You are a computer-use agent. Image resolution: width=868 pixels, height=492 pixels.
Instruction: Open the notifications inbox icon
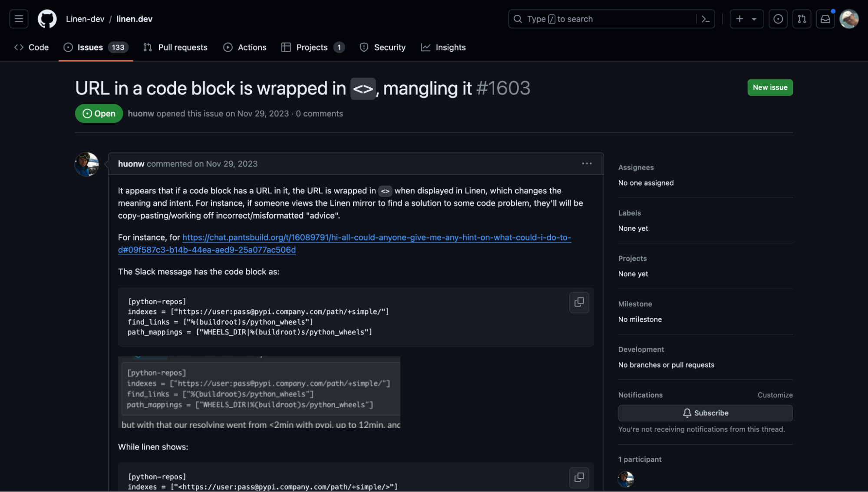825,19
